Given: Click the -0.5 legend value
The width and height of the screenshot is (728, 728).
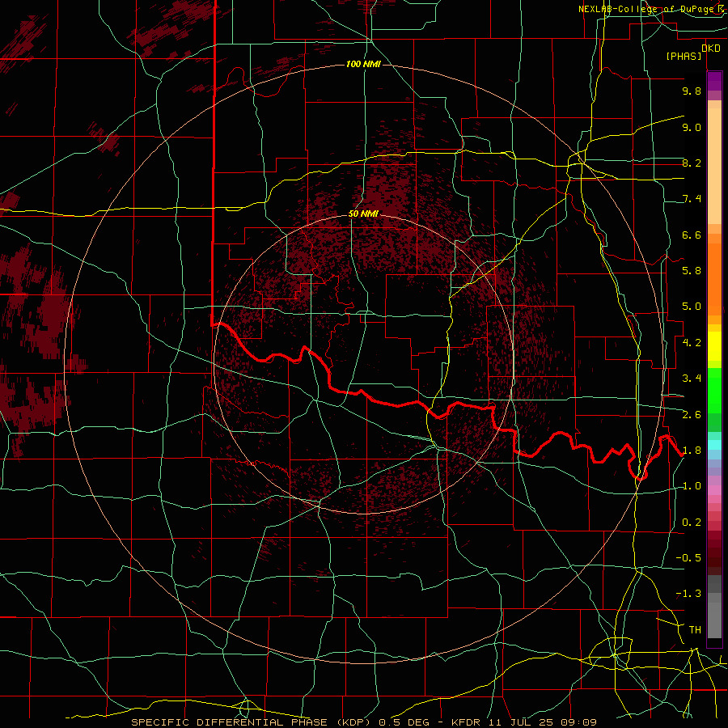Looking at the screenshot, I should (688, 558).
